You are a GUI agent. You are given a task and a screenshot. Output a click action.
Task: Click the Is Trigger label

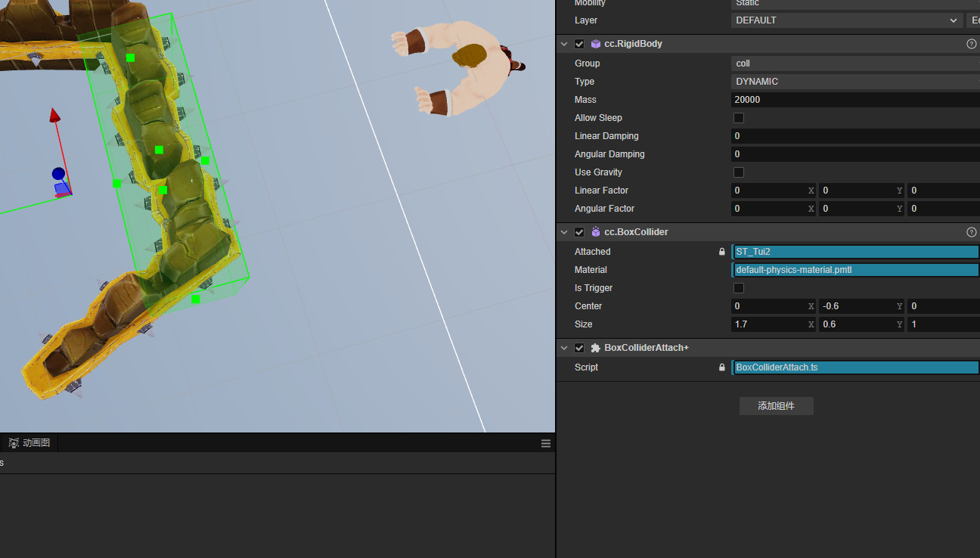pyautogui.click(x=594, y=288)
